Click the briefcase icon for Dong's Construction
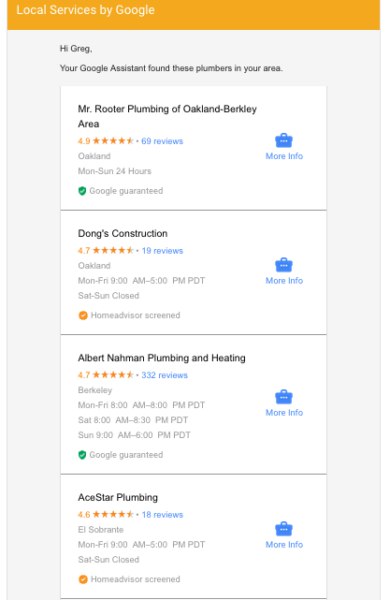The width and height of the screenshot is (390, 600). pyautogui.click(x=284, y=265)
